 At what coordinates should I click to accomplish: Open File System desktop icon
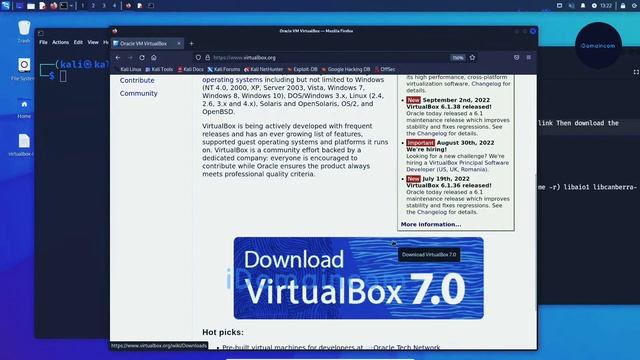(24, 69)
